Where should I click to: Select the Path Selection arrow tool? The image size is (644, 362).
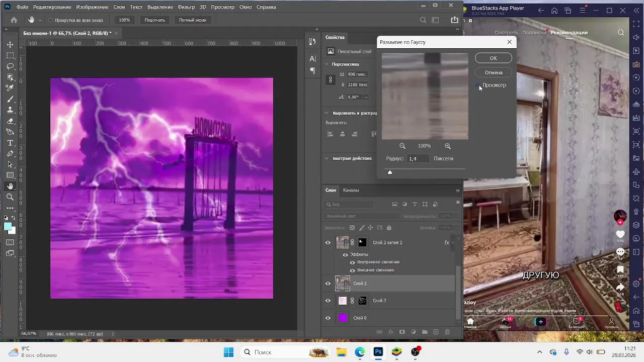(10, 164)
